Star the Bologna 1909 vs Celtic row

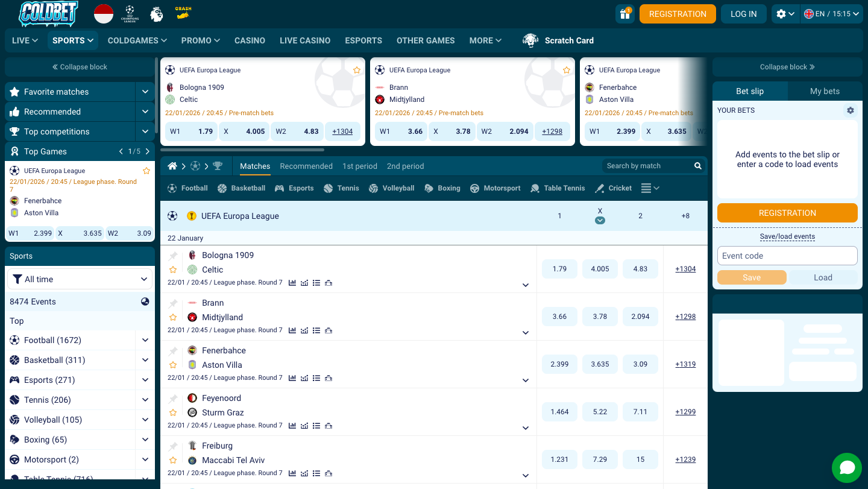tap(173, 270)
